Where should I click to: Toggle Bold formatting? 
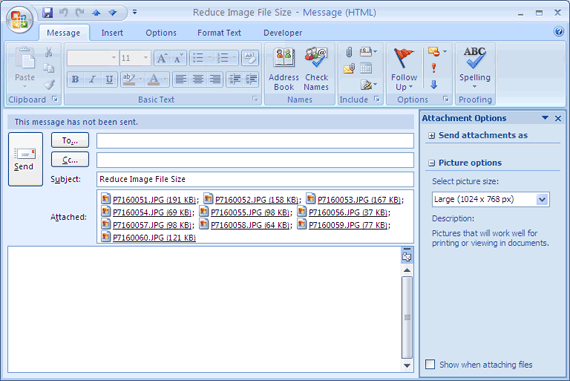pyautogui.click(x=75, y=79)
